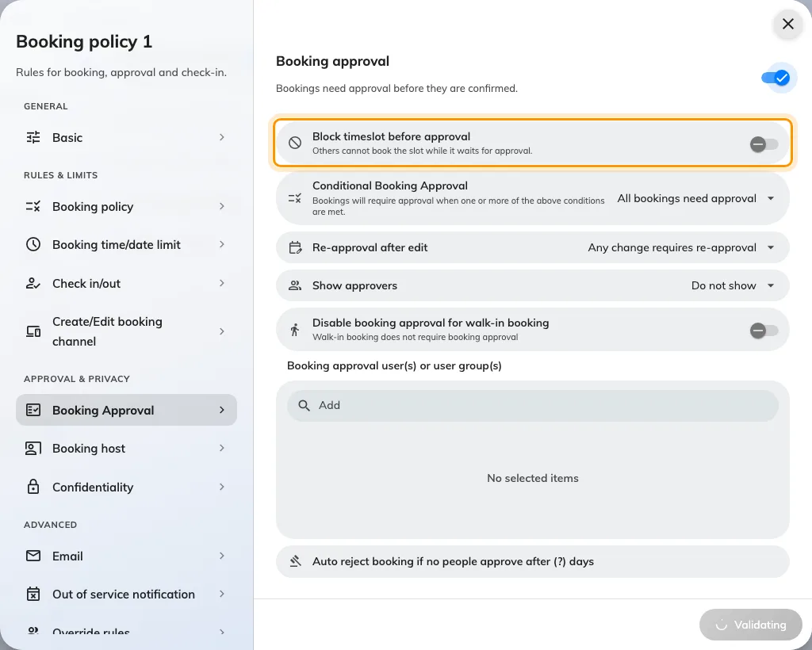
Task: Click the Out of service calendar icon
Action: click(33, 594)
